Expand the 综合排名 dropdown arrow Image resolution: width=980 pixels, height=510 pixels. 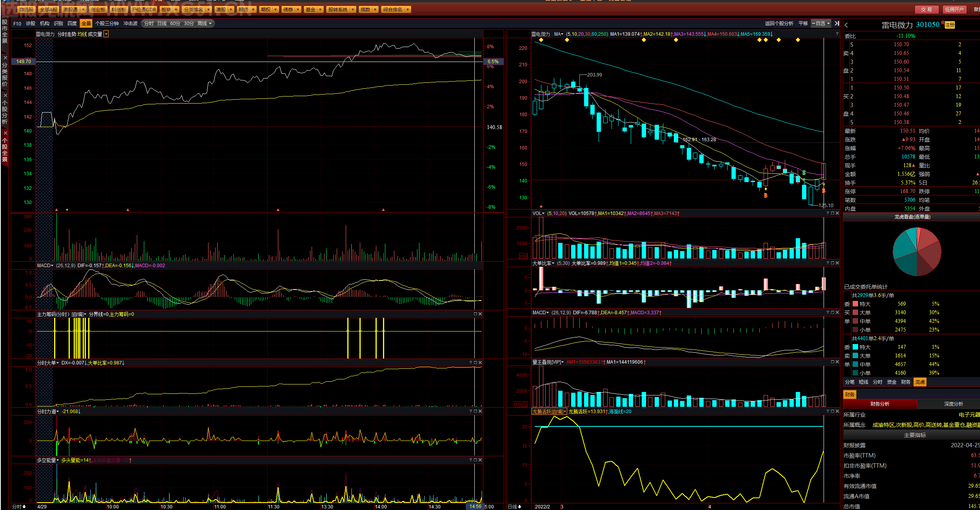click(x=408, y=10)
